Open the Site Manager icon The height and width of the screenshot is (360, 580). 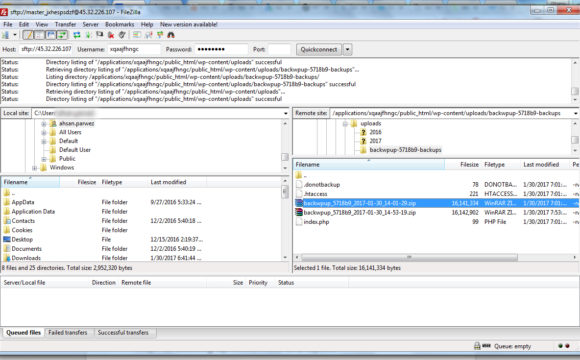(x=6, y=35)
